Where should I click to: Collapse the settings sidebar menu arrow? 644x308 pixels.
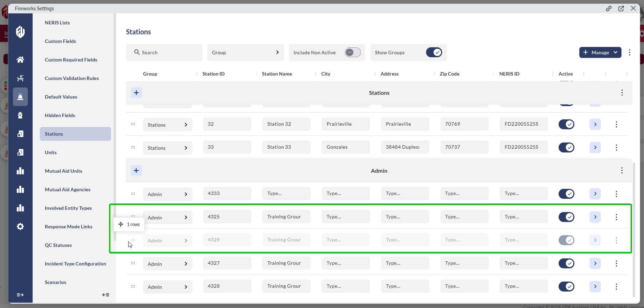[106, 295]
